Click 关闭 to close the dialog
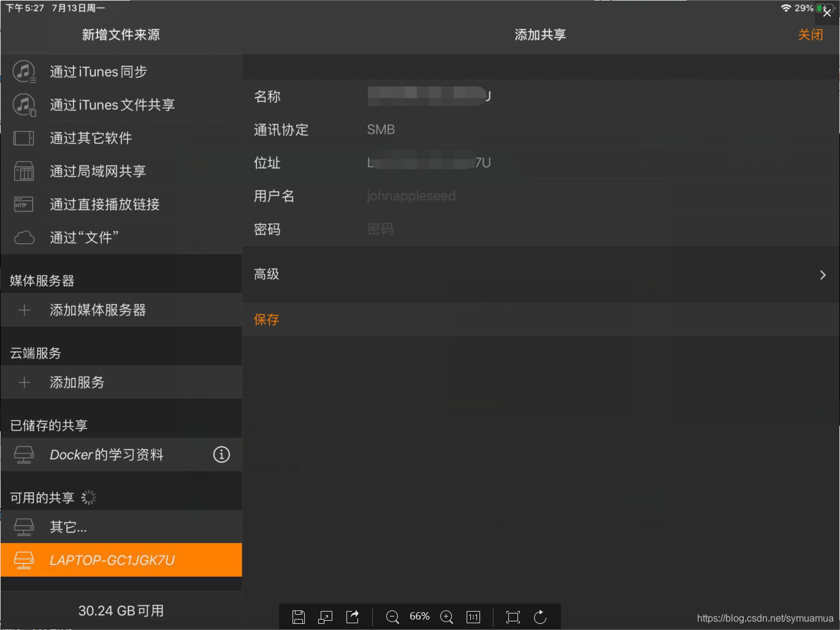This screenshot has height=630, width=840. click(x=811, y=35)
